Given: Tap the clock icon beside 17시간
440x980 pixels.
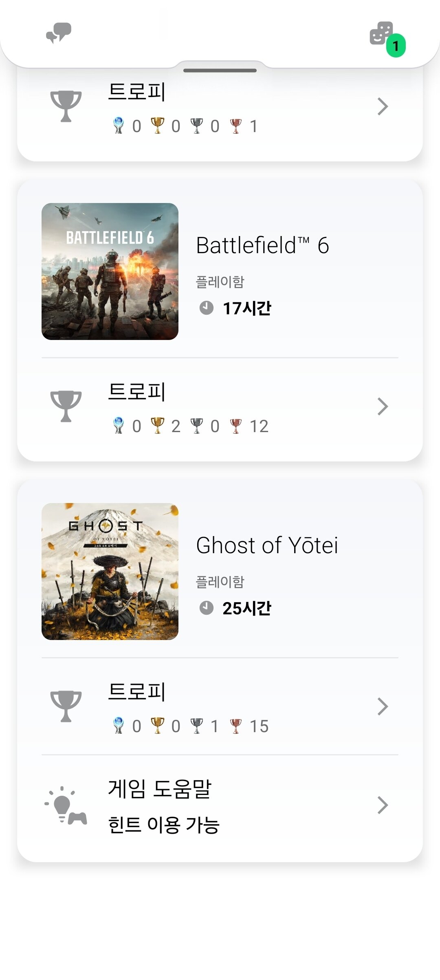Looking at the screenshot, I should pyautogui.click(x=207, y=308).
